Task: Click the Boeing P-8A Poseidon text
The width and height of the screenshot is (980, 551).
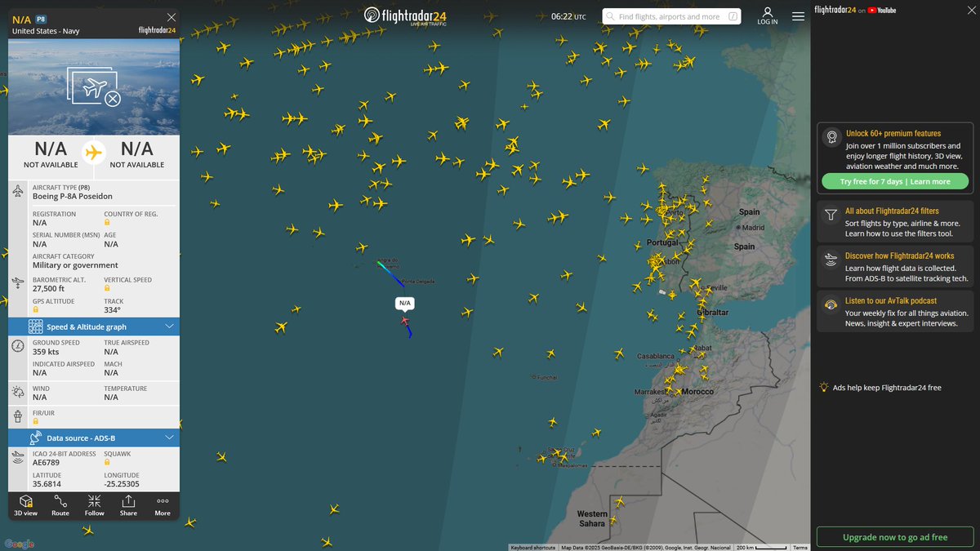Action: pyautogui.click(x=73, y=197)
